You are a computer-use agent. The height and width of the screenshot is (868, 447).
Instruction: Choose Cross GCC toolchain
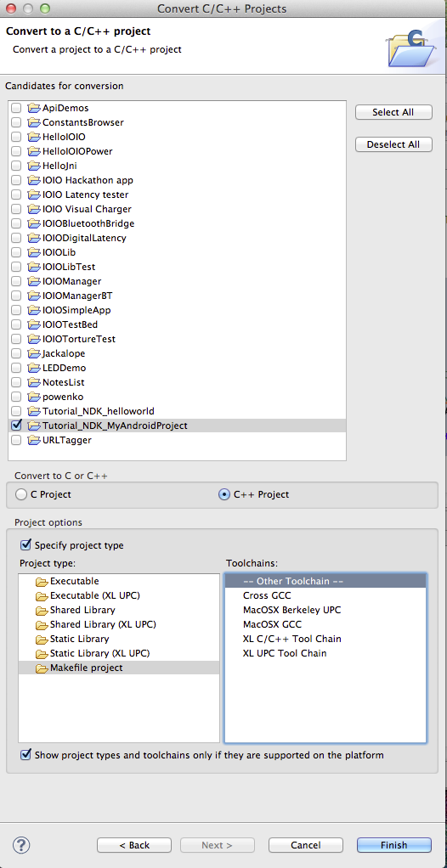267,595
